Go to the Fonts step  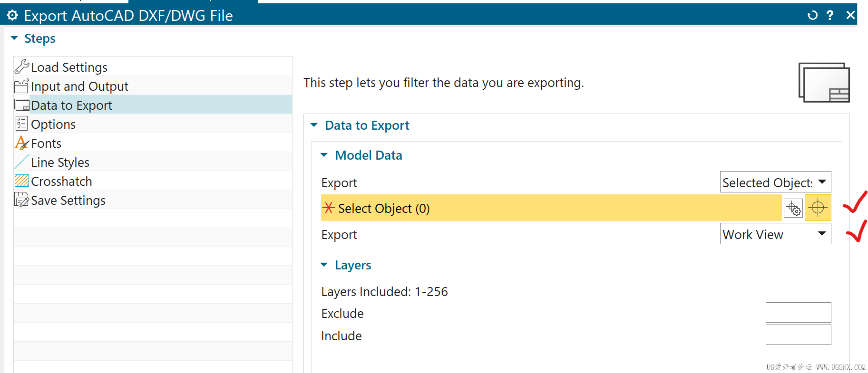tap(153, 143)
